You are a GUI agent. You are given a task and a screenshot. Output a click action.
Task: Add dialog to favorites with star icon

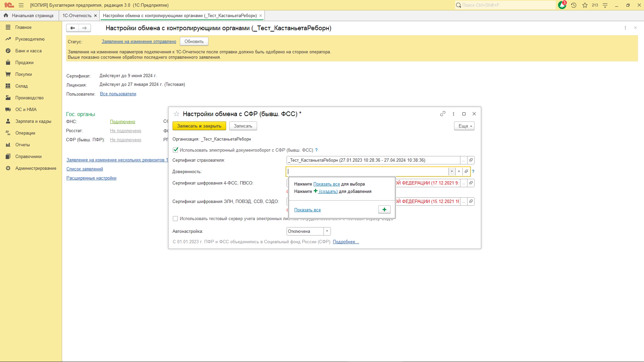(176, 114)
